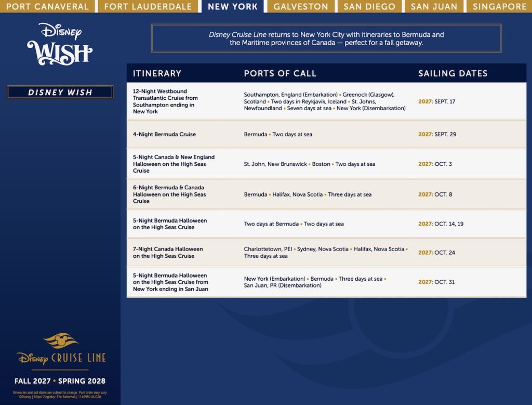Click the 2027: Oct. 31 sailing date
The image size is (532, 405).
tap(436, 282)
